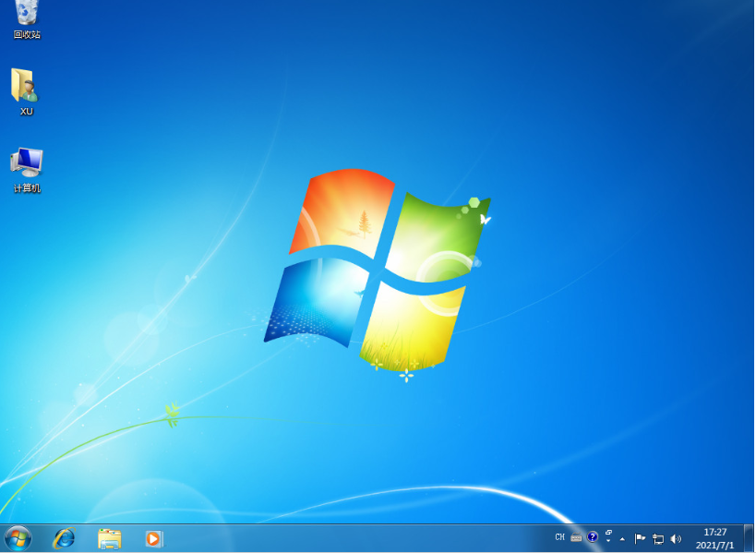Open Windows Explorer from the taskbar

pyautogui.click(x=108, y=537)
